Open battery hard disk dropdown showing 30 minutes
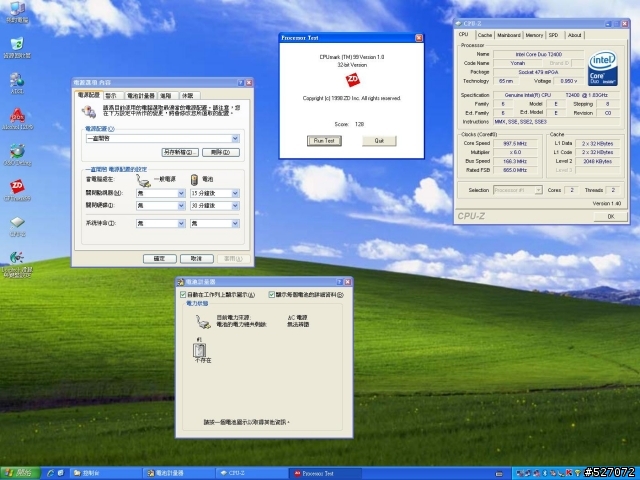Screen dimensions: 640x480 pos(235,206)
